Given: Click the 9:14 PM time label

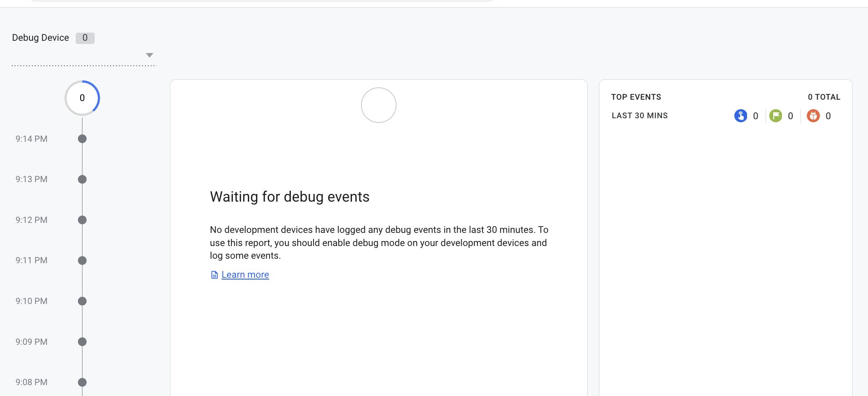Looking at the screenshot, I should point(31,139).
